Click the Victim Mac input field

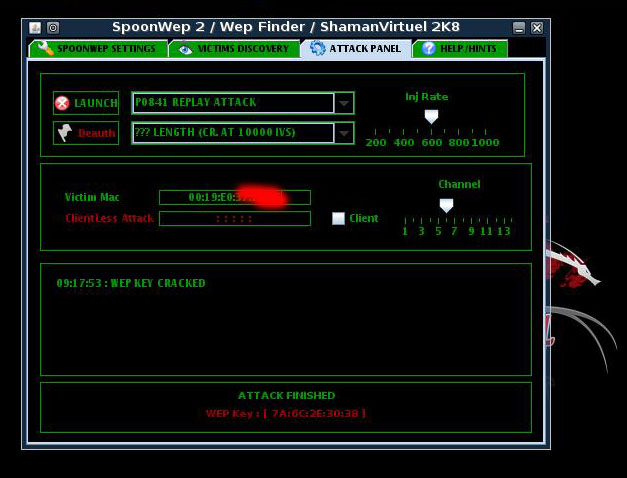coord(234,198)
